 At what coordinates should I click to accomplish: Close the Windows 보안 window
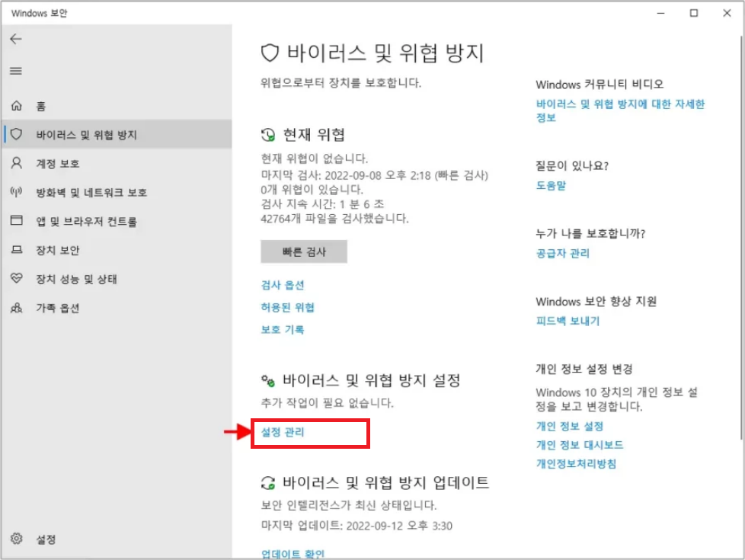pos(727,13)
